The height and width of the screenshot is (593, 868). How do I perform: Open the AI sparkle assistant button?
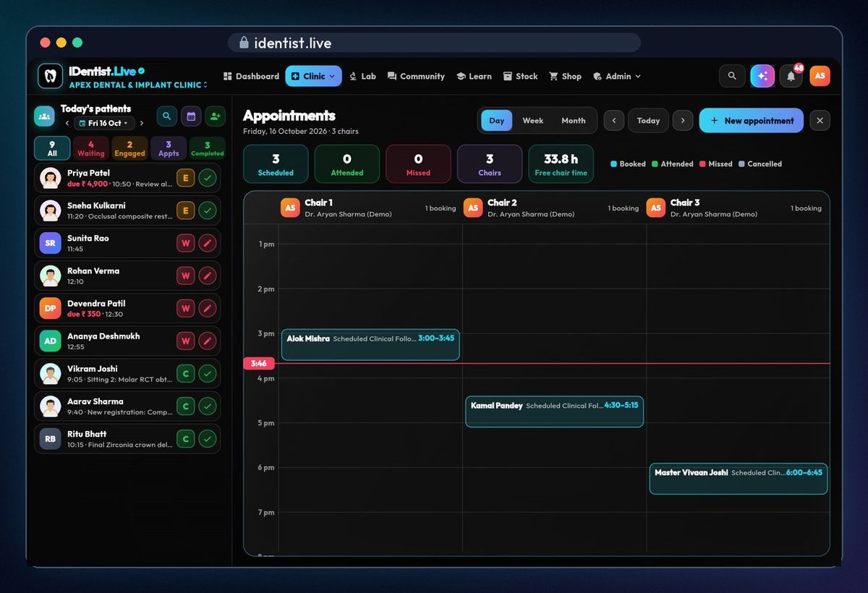(x=762, y=76)
